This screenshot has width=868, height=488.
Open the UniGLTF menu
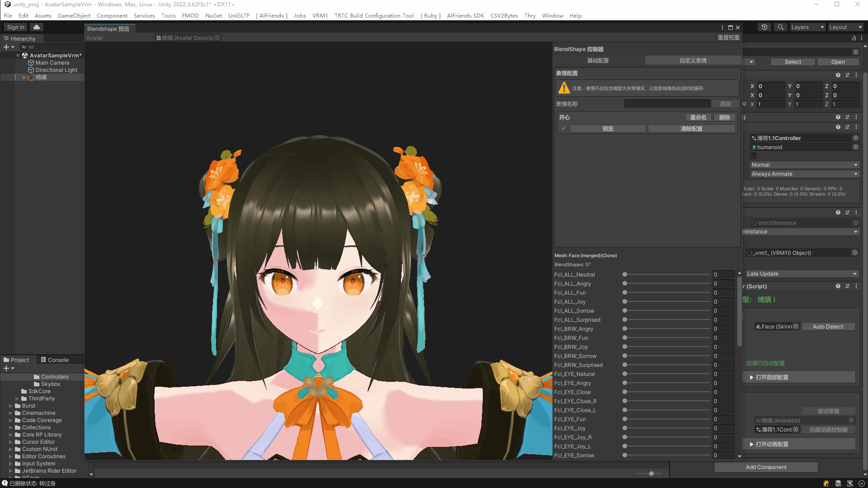point(239,15)
